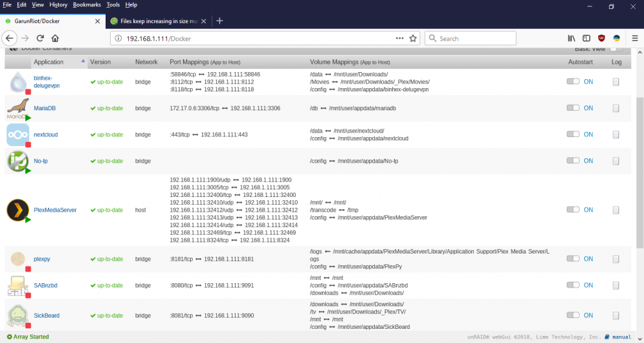This screenshot has width=644, height=343.
Task: Show the sidebar via the sidebars icon
Action: 587,38
